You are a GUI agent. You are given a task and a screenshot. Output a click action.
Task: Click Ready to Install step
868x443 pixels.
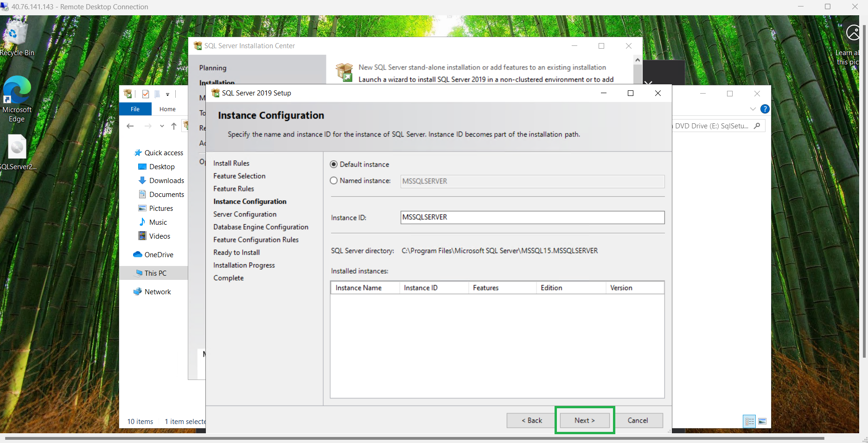[x=236, y=253]
